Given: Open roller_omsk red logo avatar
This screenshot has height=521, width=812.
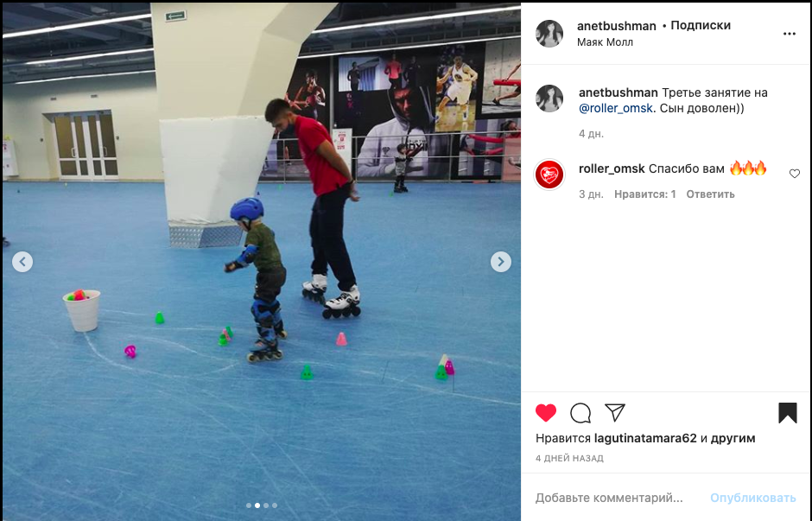Looking at the screenshot, I should pyautogui.click(x=549, y=175).
